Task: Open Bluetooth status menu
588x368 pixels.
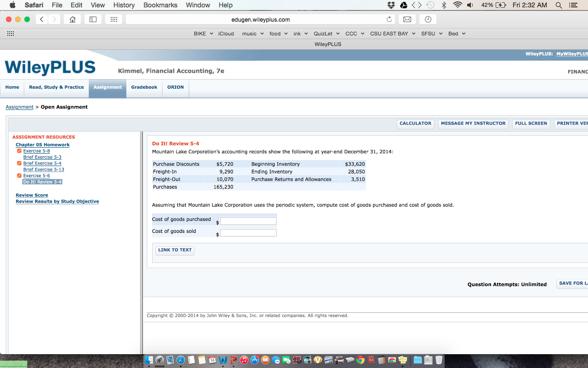Action: (444, 5)
